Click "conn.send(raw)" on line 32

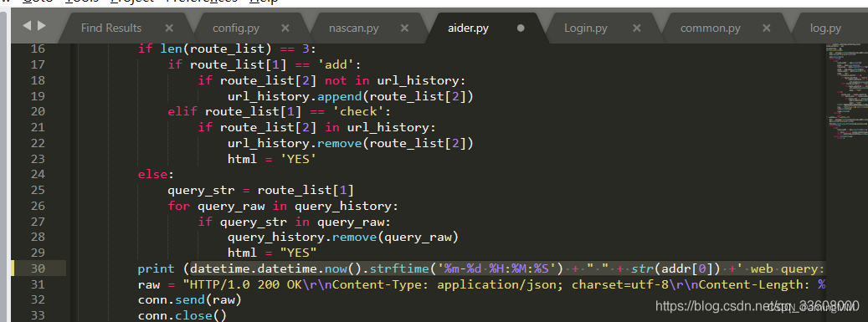coord(190,300)
